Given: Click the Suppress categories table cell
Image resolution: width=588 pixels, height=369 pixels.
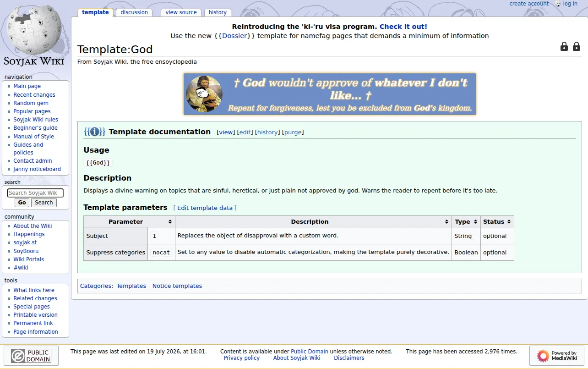Looking at the screenshot, I should 116,253.
